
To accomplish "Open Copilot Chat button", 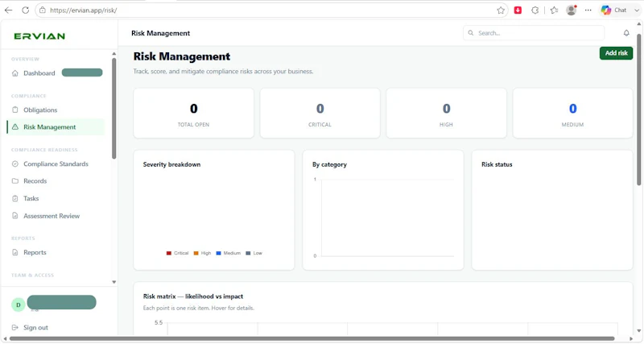I will click(614, 10).
